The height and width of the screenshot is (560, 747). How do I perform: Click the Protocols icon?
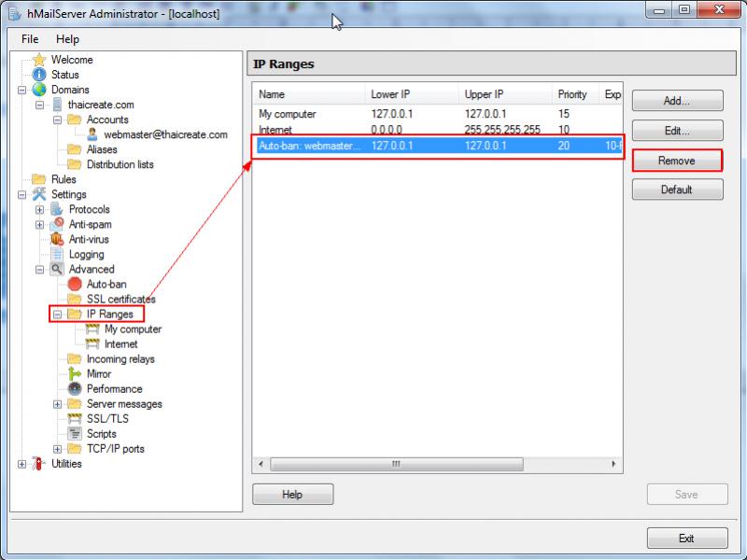tap(57, 209)
